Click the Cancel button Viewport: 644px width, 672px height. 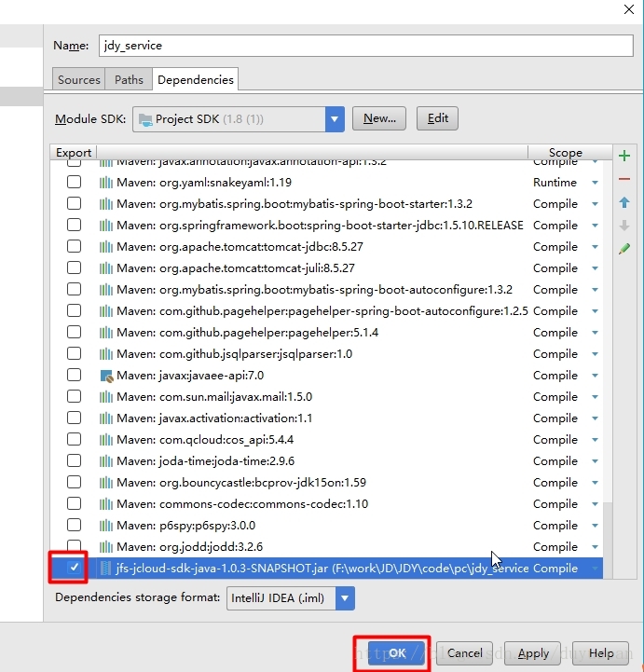pos(464,653)
